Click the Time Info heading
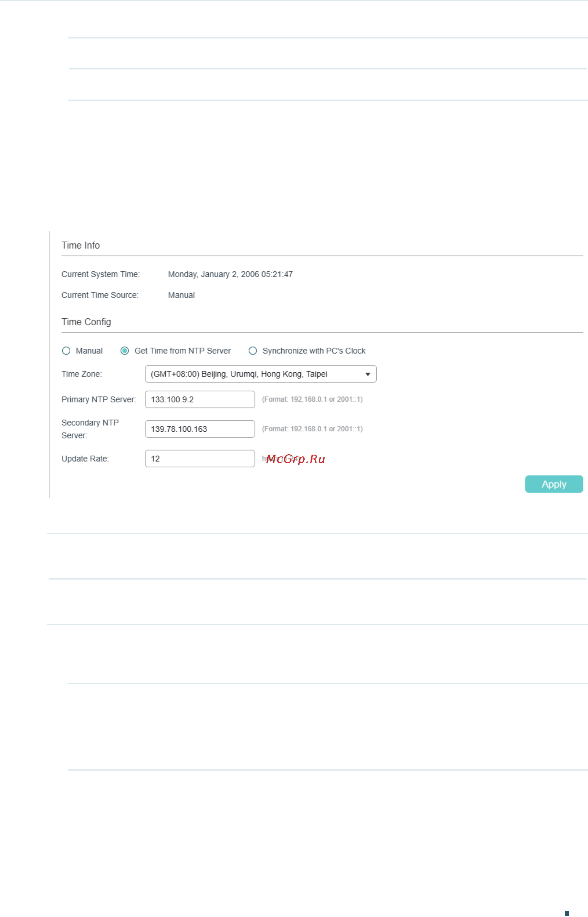 (x=80, y=245)
